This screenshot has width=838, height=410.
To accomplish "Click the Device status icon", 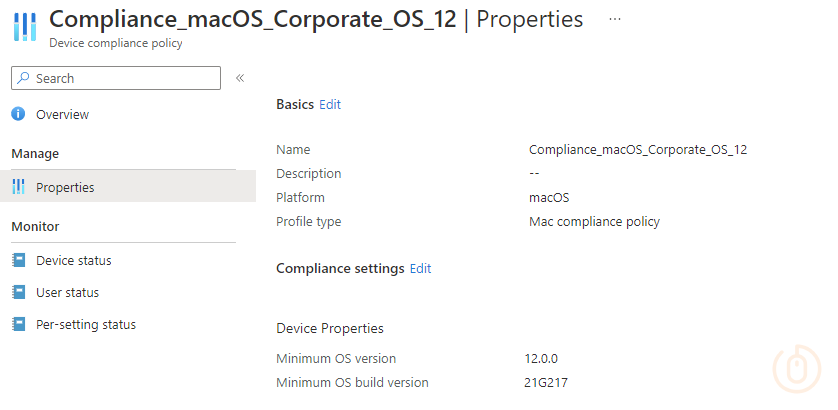I will [x=18, y=261].
